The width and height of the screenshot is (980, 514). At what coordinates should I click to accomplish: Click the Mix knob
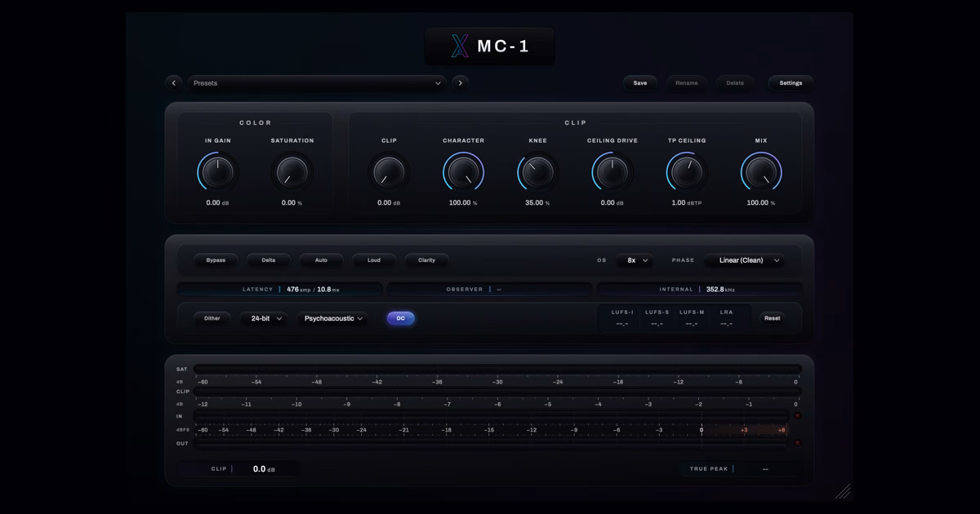point(760,172)
